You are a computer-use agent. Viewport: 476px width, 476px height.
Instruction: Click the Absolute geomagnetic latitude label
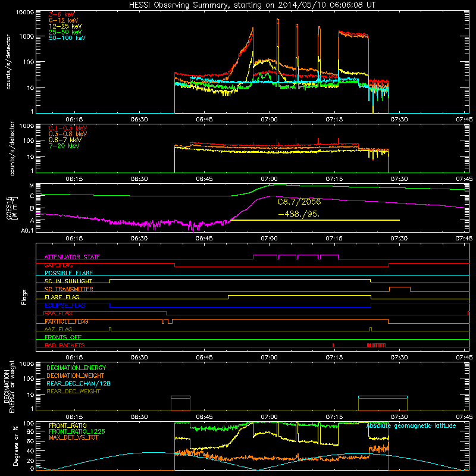point(411,425)
